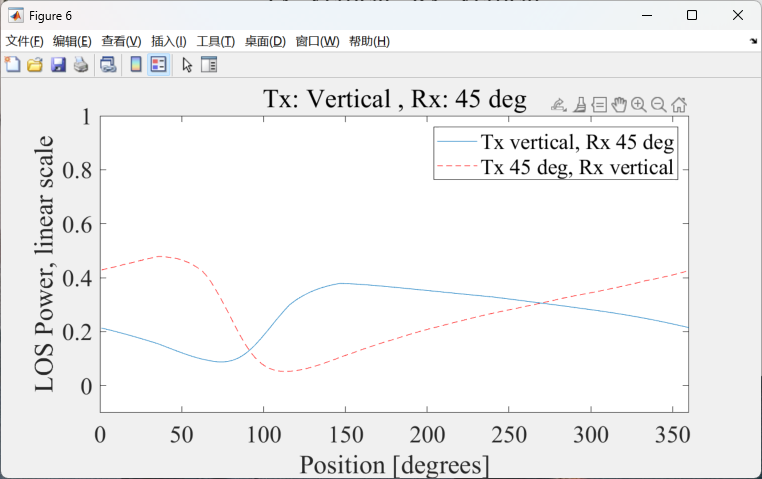Click the Link Plot toolbar icon
The width and height of the screenshot is (762, 479).
point(108,64)
